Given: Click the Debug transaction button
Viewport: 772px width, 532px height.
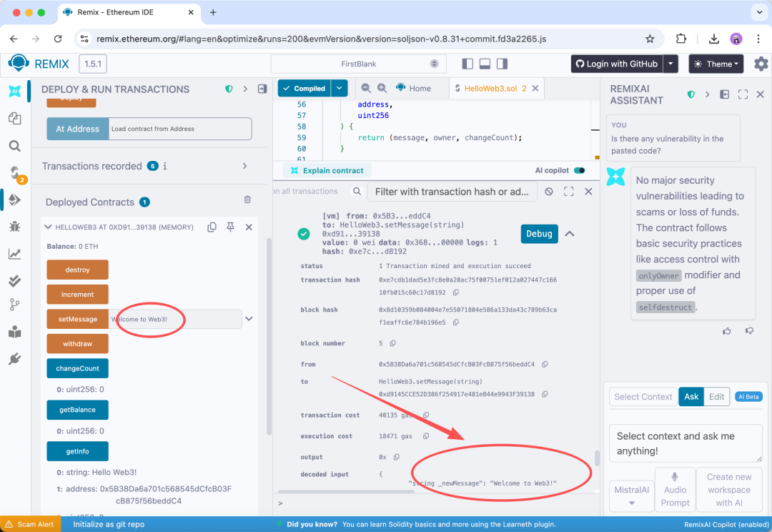Looking at the screenshot, I should 539,234.
